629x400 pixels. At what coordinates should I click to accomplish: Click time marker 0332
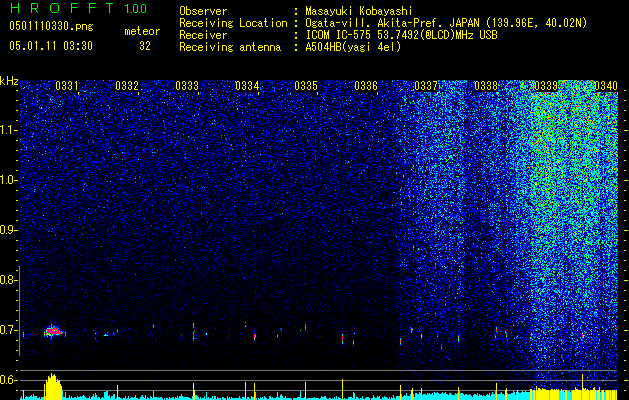pos(127,86)
